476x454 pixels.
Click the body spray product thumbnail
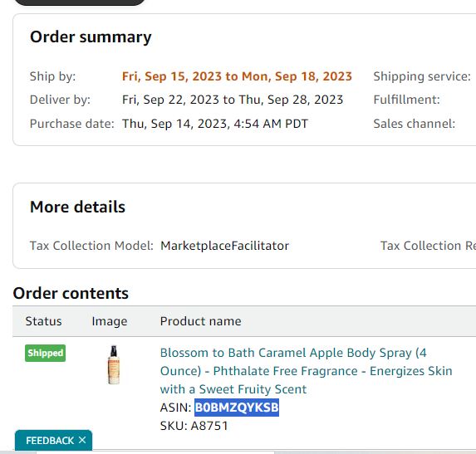click(114, 365)
